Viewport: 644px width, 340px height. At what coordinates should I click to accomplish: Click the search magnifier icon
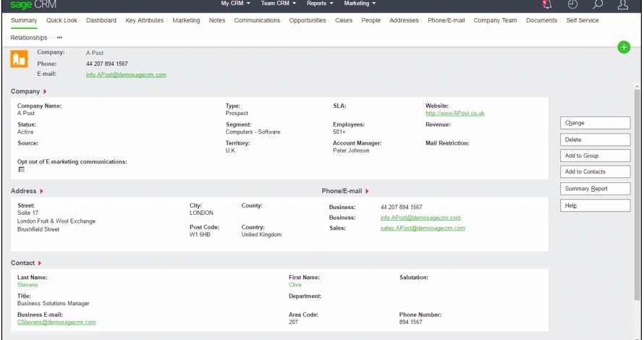pos(598,4)
